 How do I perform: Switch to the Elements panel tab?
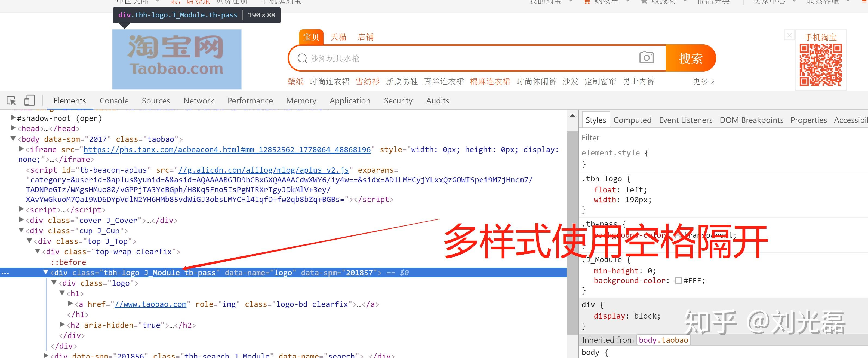point(70,101)
